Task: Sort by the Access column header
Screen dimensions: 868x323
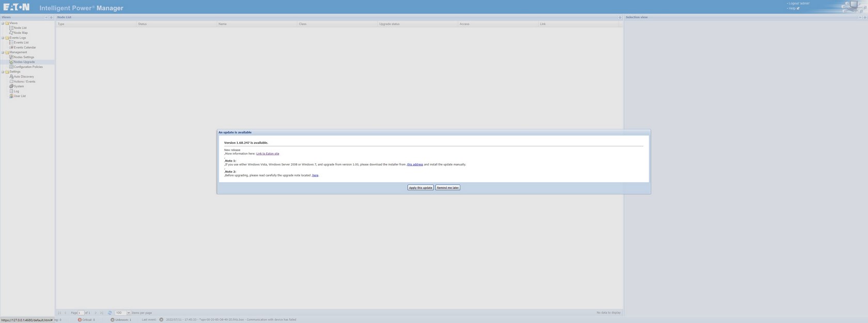Action: coord(498,24)
